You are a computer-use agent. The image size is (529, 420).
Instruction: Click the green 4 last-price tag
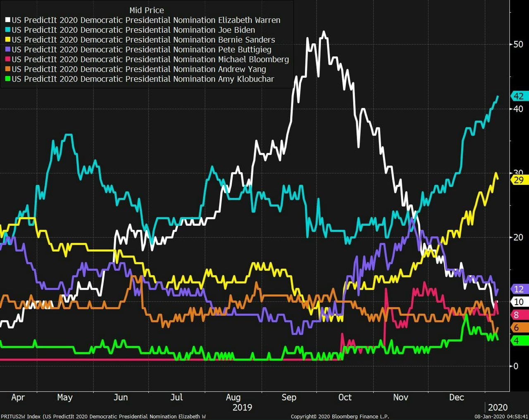point(517,341)
